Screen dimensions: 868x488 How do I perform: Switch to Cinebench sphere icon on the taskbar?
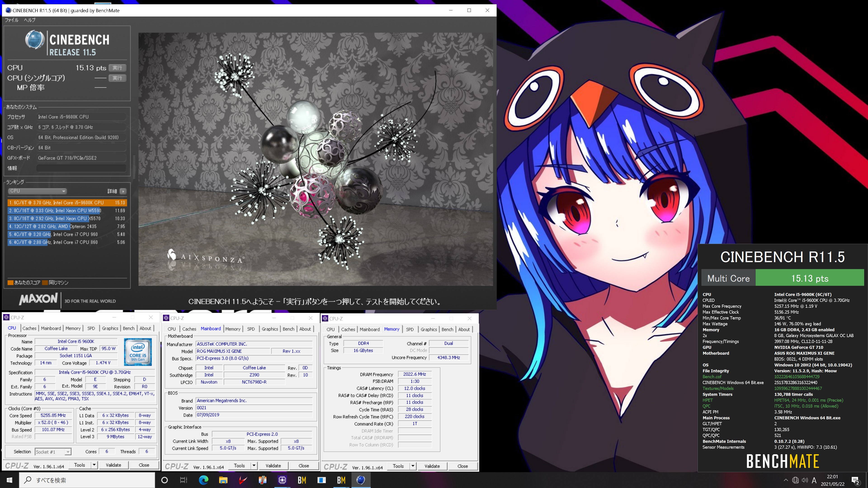click(x=361, y=480)
